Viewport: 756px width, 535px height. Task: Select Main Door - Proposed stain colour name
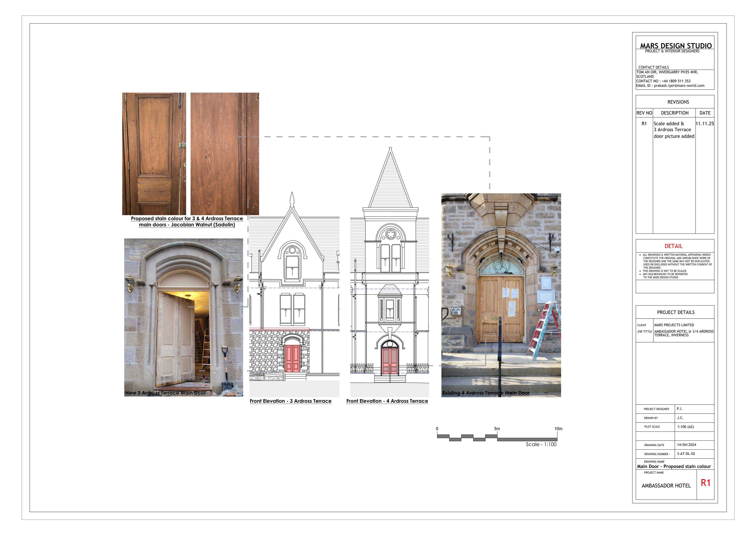(674, 466)
